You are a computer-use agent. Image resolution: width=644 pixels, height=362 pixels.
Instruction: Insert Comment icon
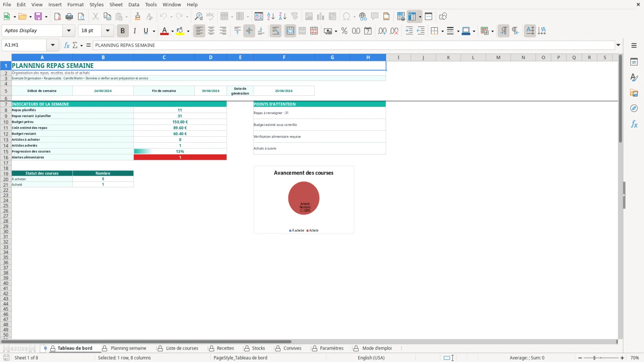coord(375,16)
